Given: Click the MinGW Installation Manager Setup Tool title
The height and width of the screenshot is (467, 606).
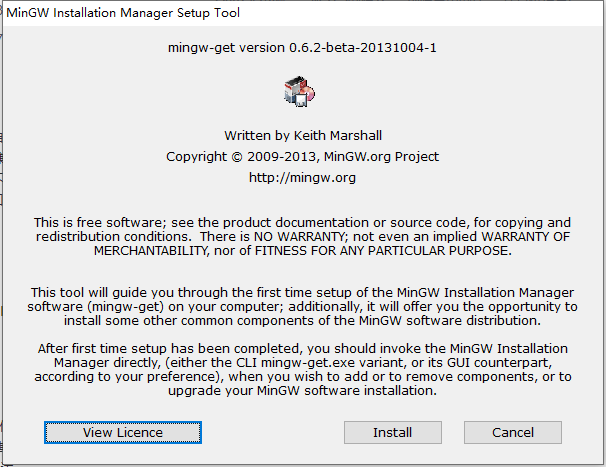Looking at the screenshot, I should (x=123, y=13).
